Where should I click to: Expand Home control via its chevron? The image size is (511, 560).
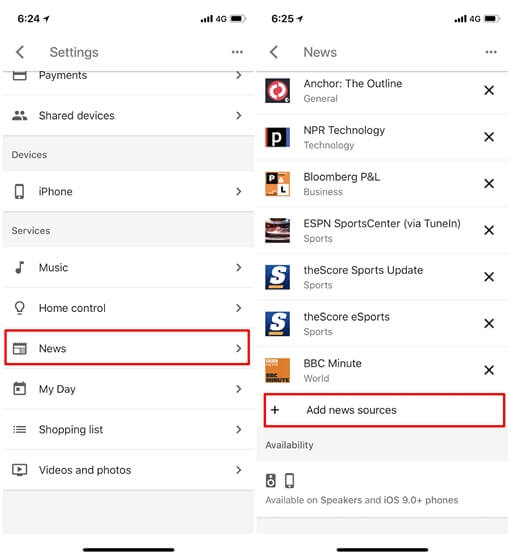pos(239,308)
